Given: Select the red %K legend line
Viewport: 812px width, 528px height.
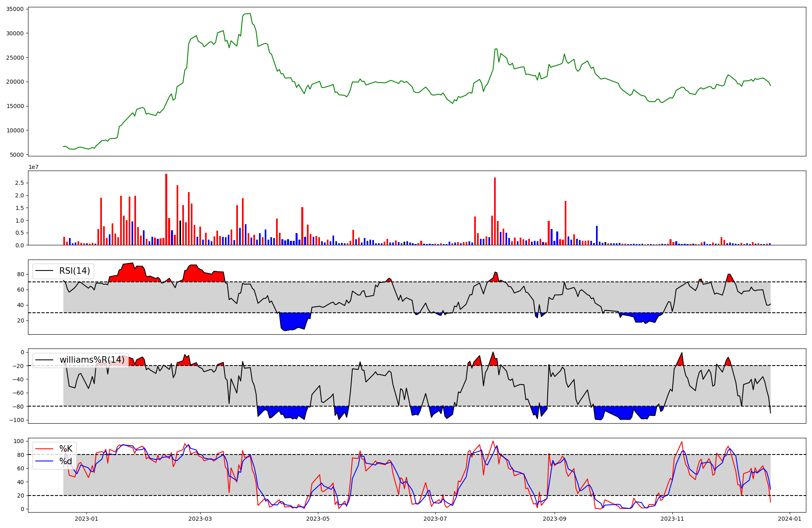Looking at the screenshot, I should 45,449.
